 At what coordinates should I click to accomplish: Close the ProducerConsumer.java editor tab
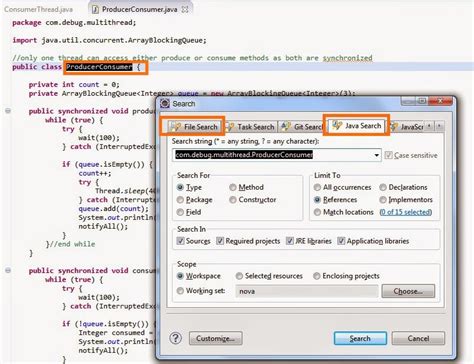(x=185, y=9)
